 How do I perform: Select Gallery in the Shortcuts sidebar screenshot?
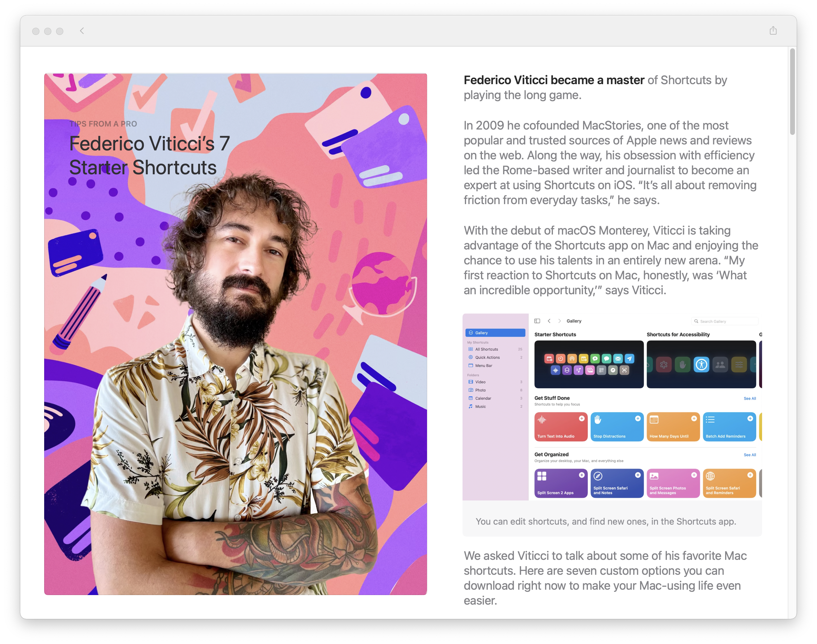point(495,332)
